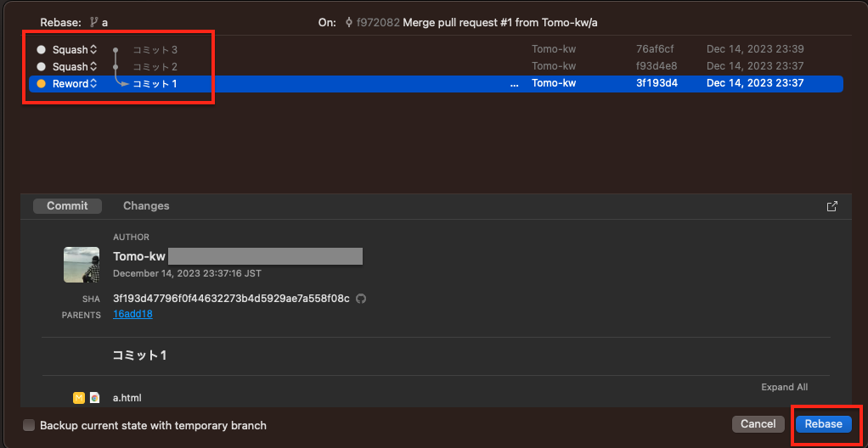
Task: Click the branch icon next to Rebase: a
Action: pos(93,23)
